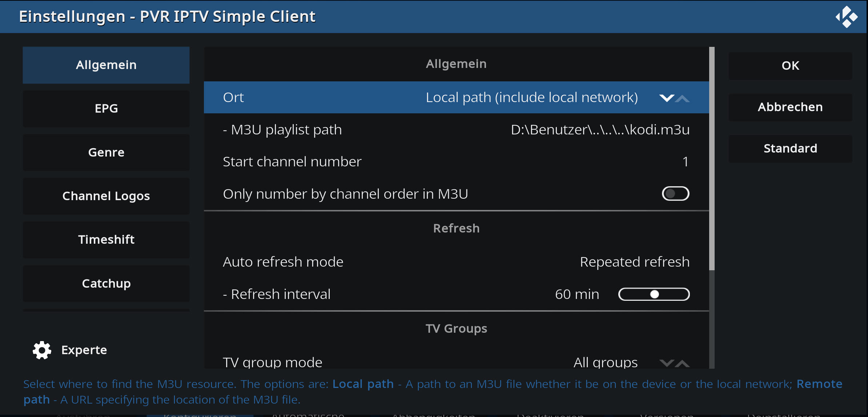Click the down arrow on the Ort row

coord(667,98)
